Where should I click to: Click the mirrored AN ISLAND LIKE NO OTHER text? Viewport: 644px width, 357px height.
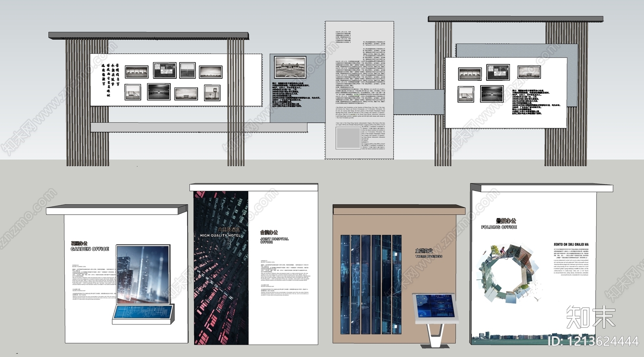point(571,244)
